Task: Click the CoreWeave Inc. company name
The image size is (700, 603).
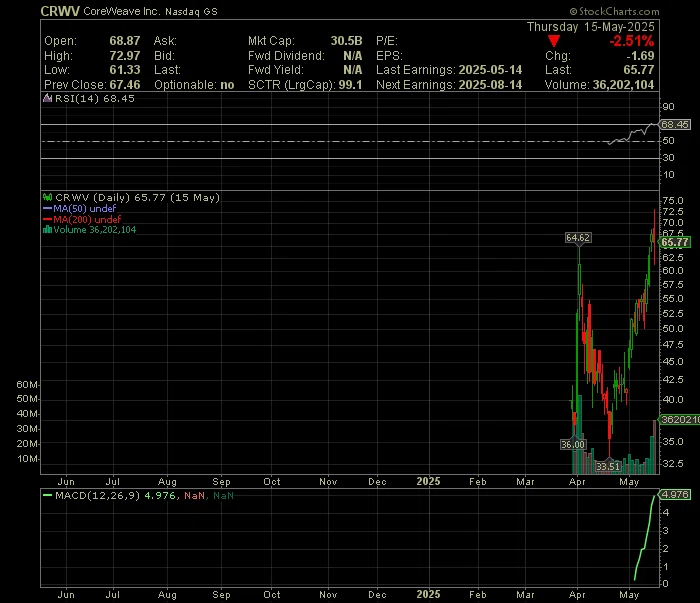Action: (x=121, y=12)
